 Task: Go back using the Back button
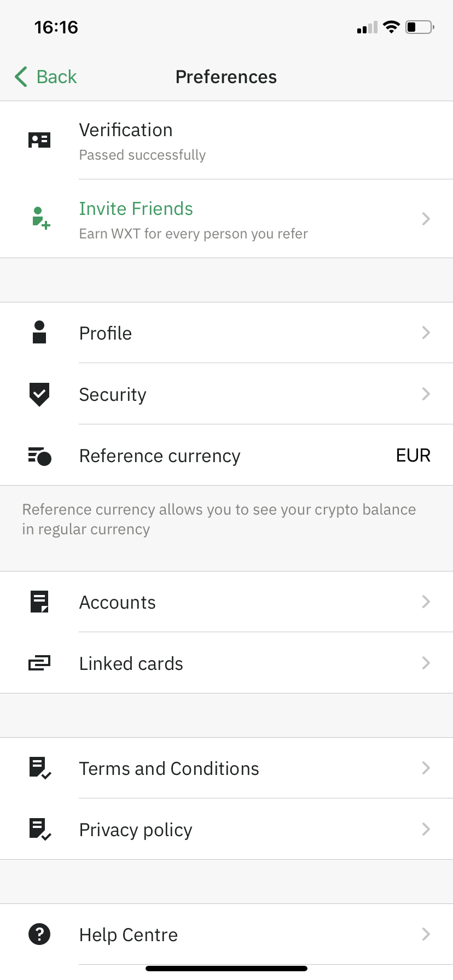pyautogui.click(x=46, y=77)
